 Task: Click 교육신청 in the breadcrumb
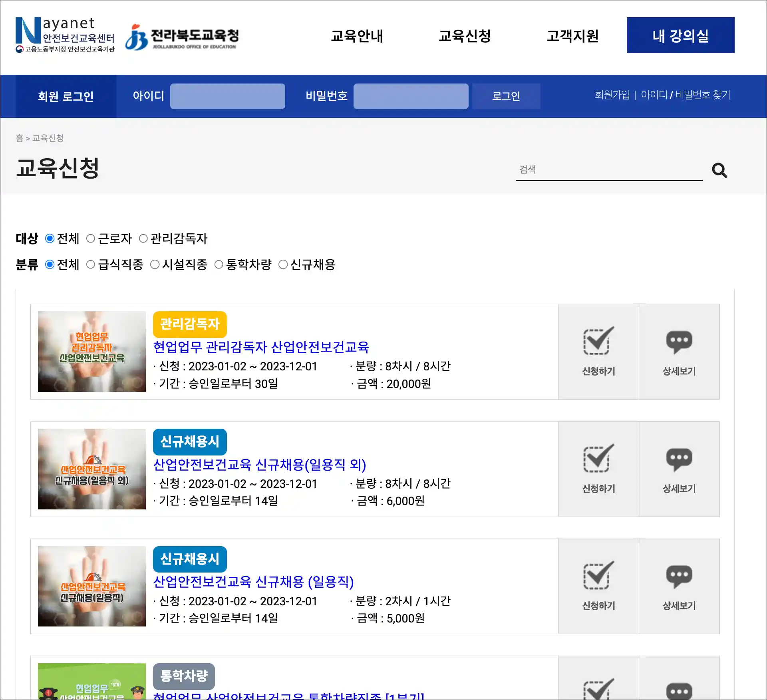pyautogui.click(x=48, y=138)
